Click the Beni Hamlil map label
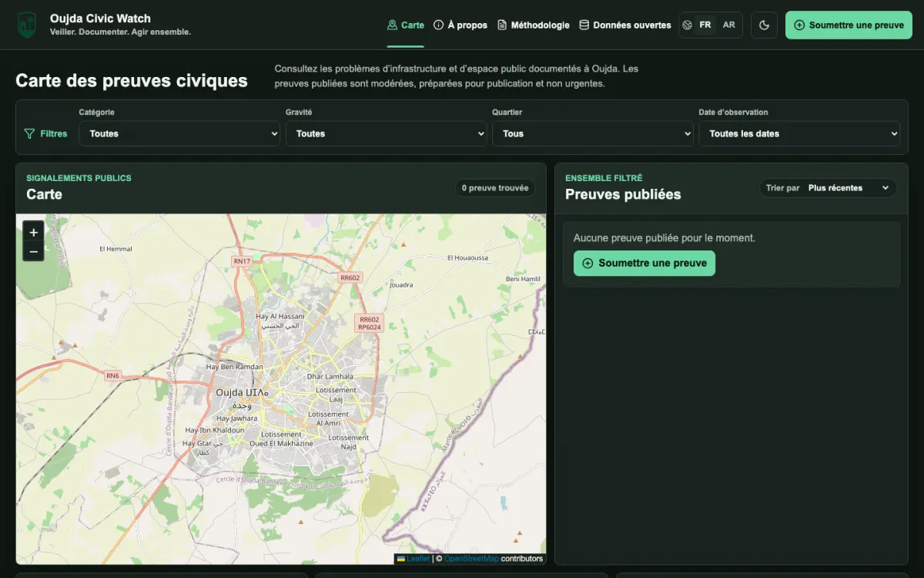 tap(523, 279)
